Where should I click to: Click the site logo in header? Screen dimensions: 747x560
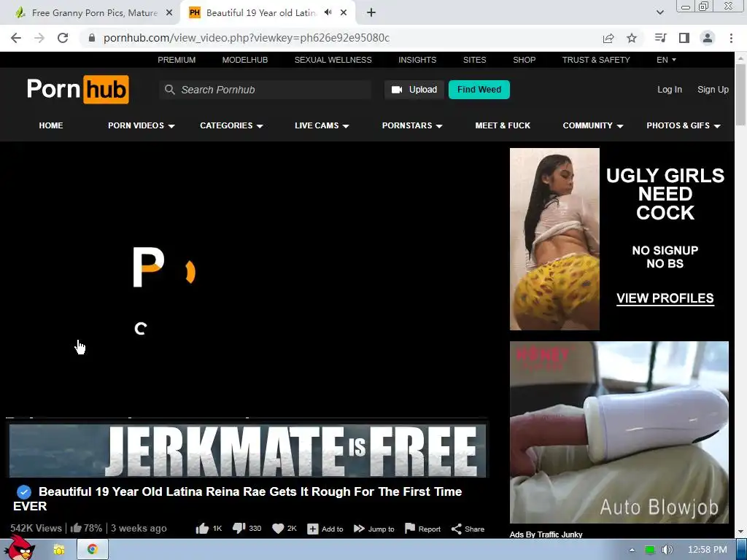[x=77, y=89]
